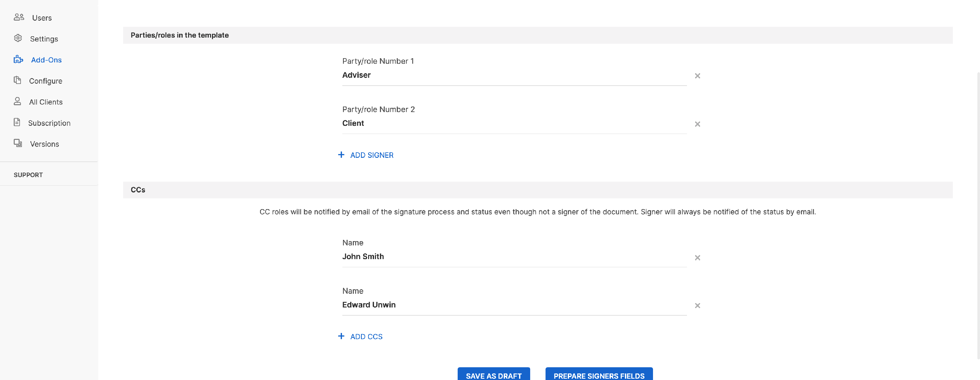Click the Add-Ons puzzle icon
The image size is (980, 380).
coord(18,59)
